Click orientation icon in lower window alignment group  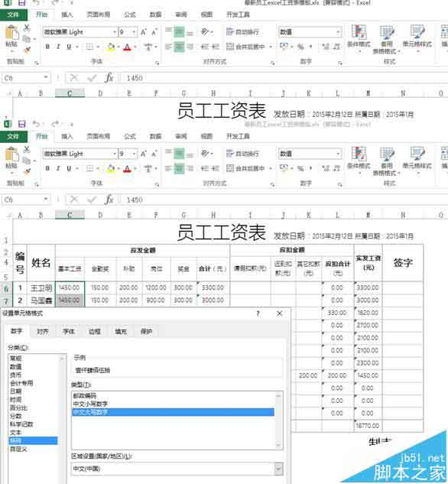click(206, 154)
